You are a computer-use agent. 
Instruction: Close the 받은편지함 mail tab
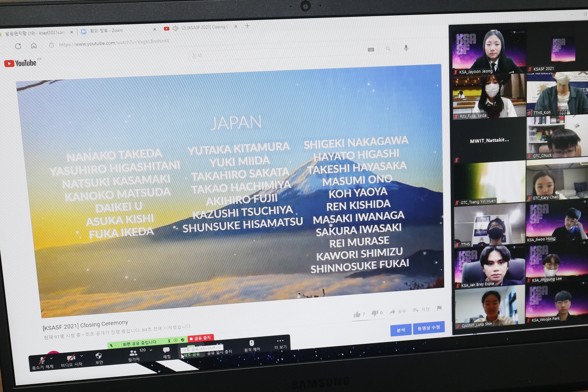71,32
